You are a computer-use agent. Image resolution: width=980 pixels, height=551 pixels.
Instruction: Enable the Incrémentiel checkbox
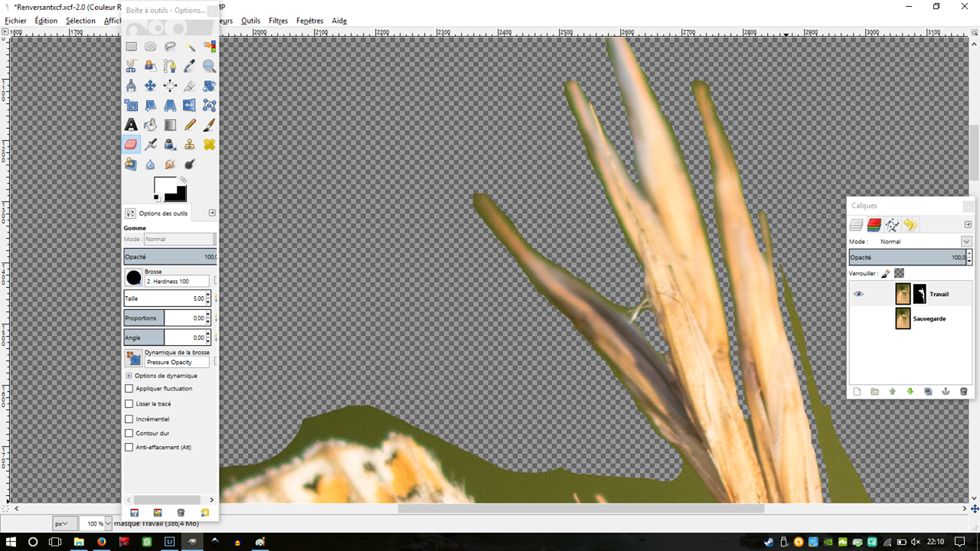click(x=129, y=419)
